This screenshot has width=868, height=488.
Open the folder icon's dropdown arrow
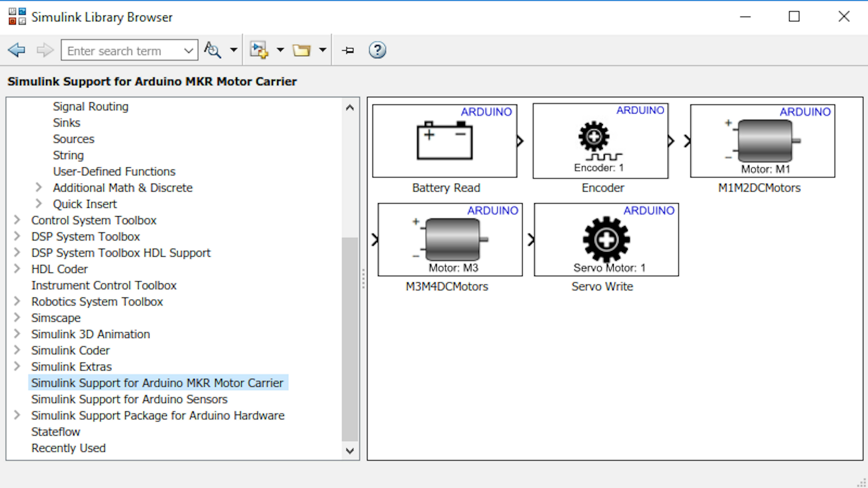322,50
